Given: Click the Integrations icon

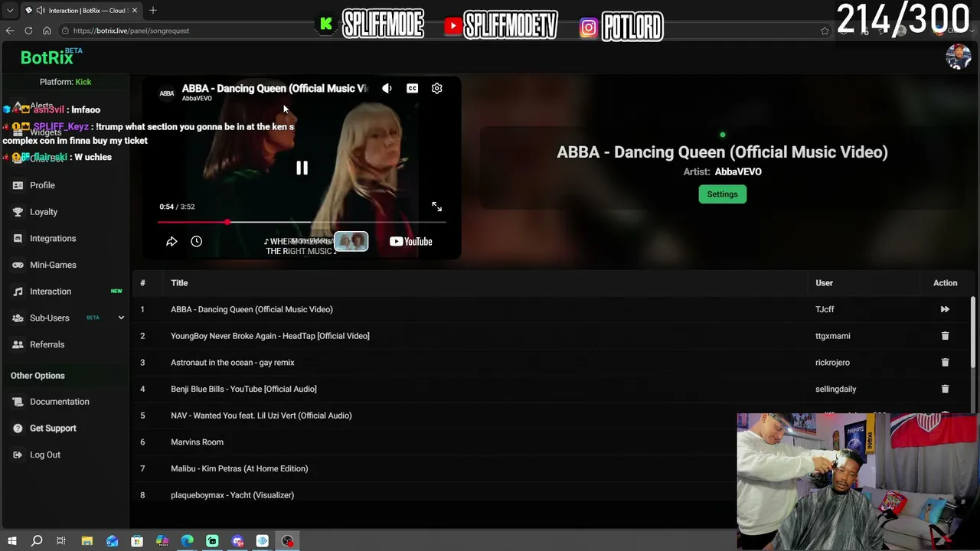Looking at the screenshot, I should pos(18,239).
